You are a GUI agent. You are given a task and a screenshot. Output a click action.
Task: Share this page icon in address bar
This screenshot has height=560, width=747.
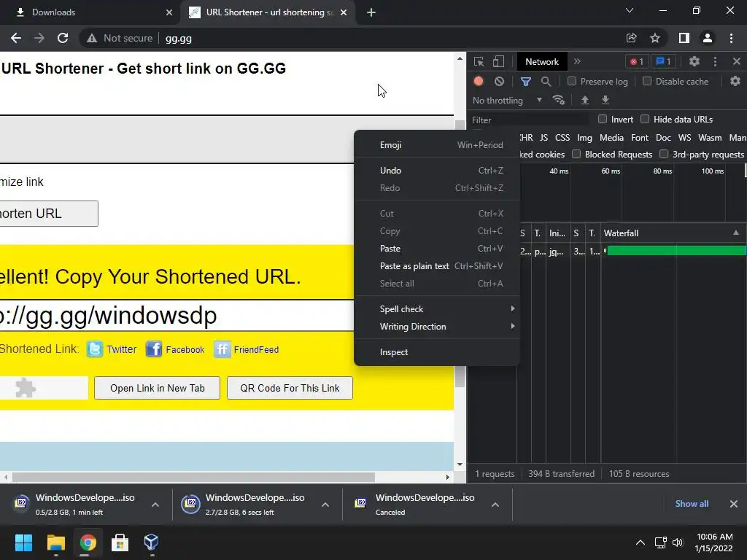pyautogui.click(x=632, y=38)
